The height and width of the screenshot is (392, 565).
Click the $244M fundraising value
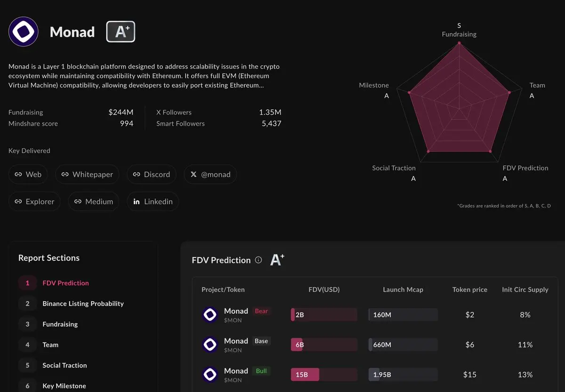121,112
